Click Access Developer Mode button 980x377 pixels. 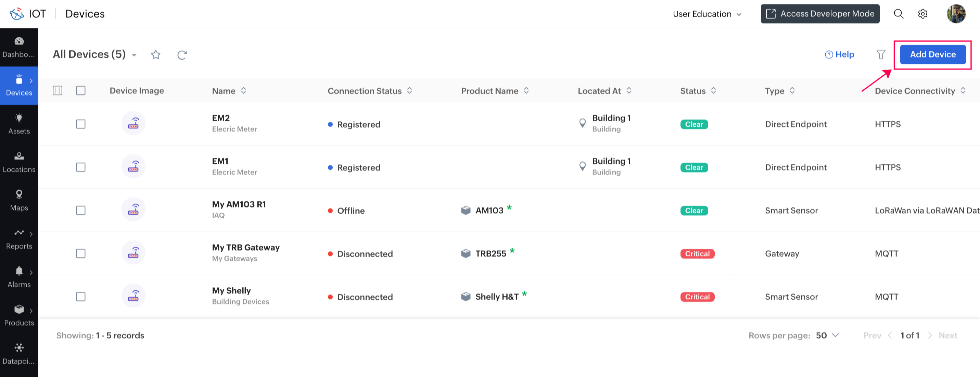(820, 14)
